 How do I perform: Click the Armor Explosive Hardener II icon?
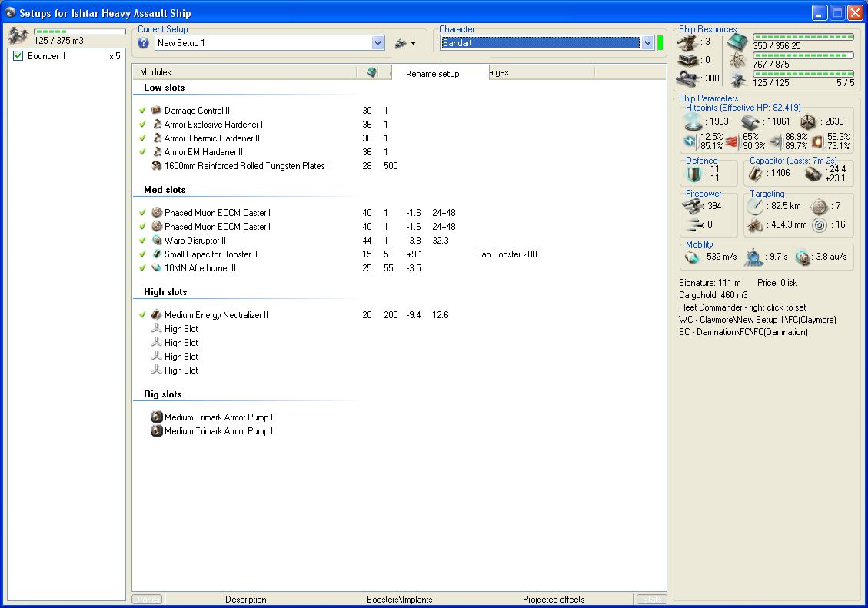point(157,124)
